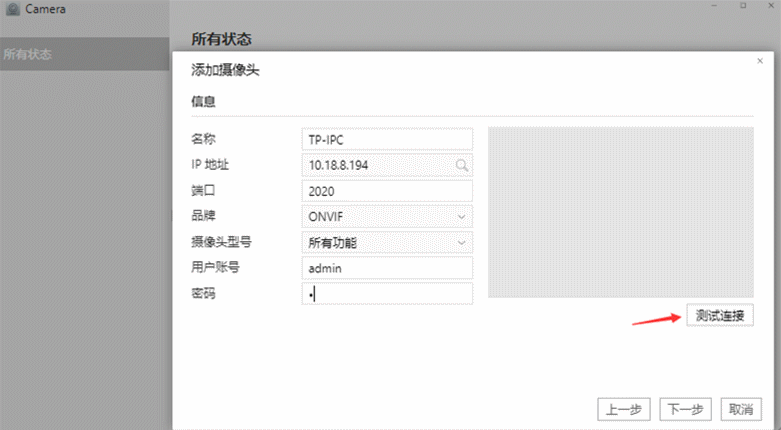Click the 名称 label
The width and height of the screenshot is (781, 430).
tap(203, 139)
